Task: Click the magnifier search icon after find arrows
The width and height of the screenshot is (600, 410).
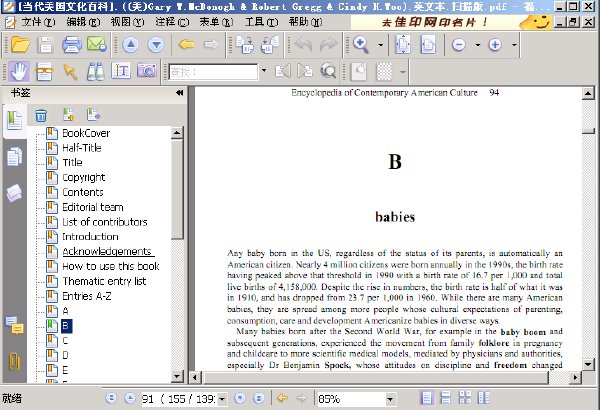Action: [x=328, y=71]
